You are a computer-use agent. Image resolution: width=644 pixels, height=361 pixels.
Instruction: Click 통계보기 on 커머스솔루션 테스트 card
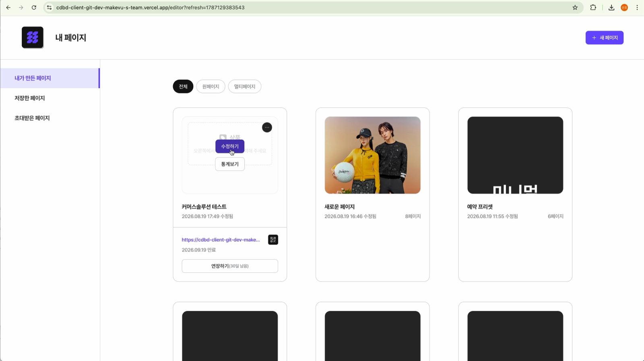[230, 164]
